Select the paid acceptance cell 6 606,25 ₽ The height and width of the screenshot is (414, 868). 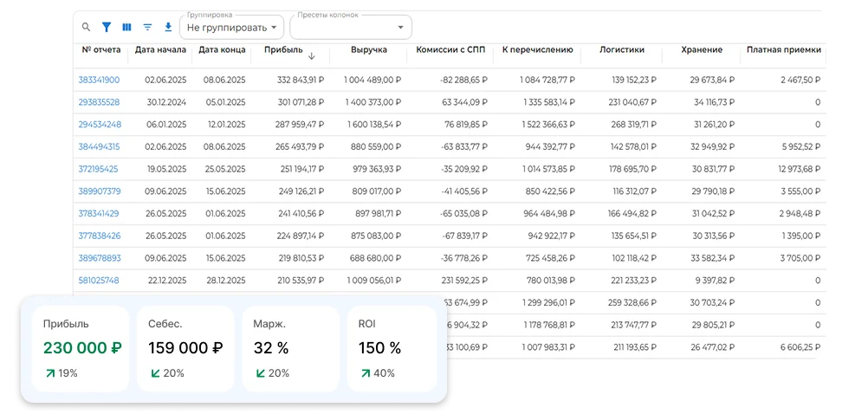[x=800, y=346]
